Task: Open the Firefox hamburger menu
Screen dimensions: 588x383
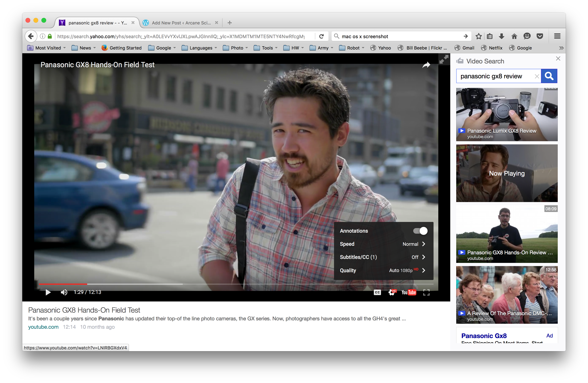Action: (x=557, y=36)
